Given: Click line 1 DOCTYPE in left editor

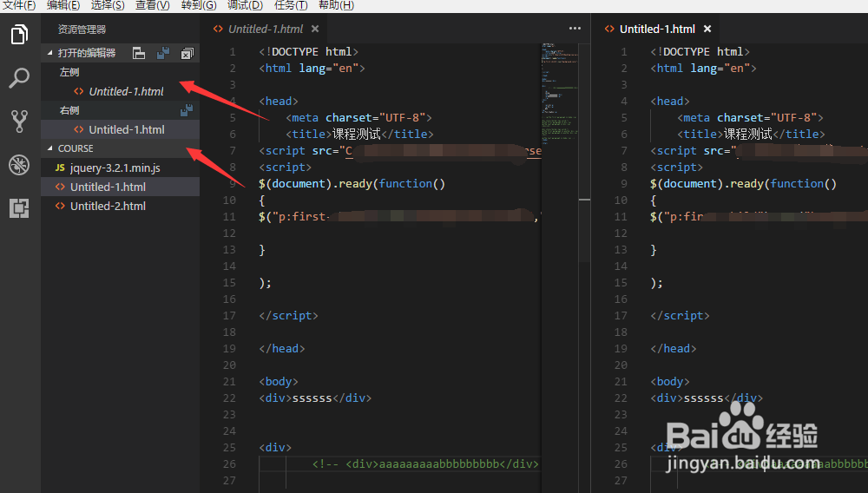Looking at the screenshot, I should (308, 51).
